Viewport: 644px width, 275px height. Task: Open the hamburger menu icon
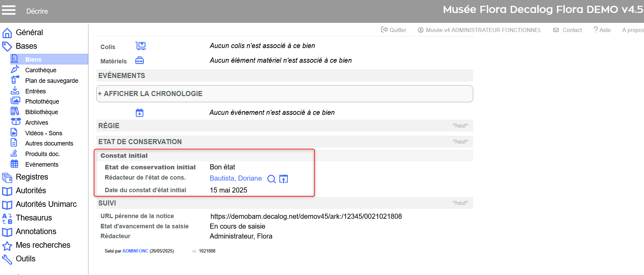click(9, 10)
